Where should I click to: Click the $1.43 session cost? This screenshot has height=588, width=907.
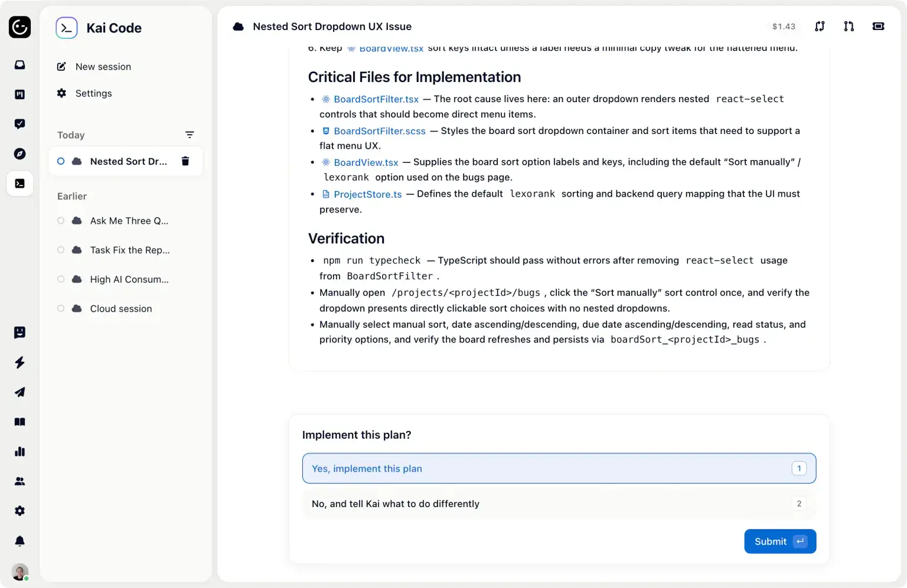click(784, 27)
